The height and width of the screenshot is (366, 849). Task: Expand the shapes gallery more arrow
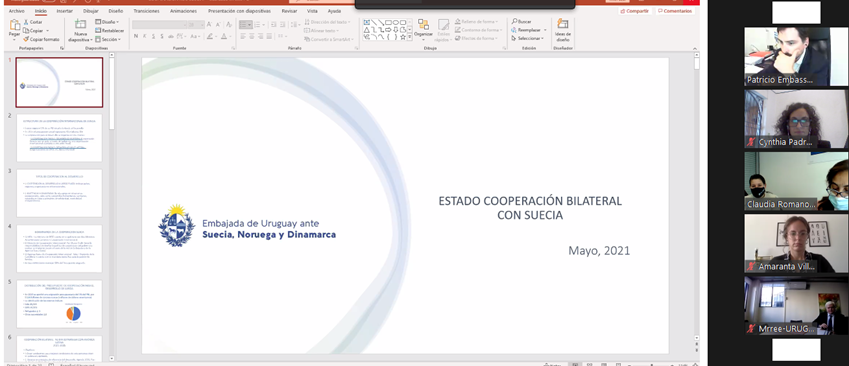click(410, 37)
